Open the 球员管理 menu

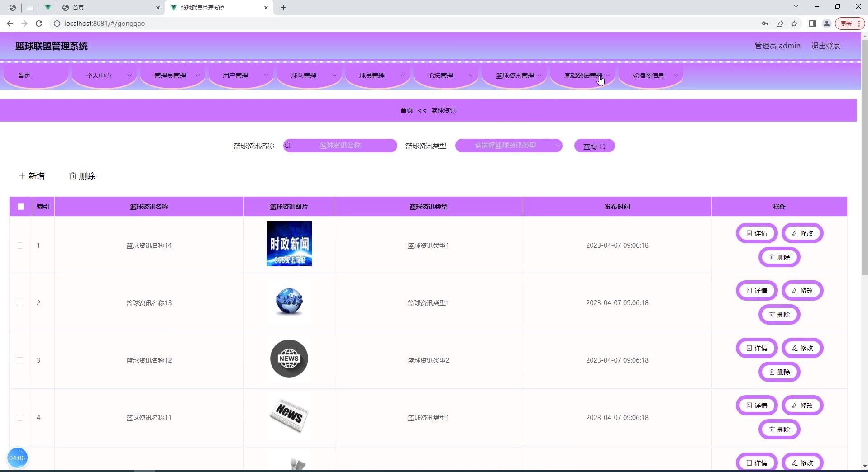pos(378,76)
